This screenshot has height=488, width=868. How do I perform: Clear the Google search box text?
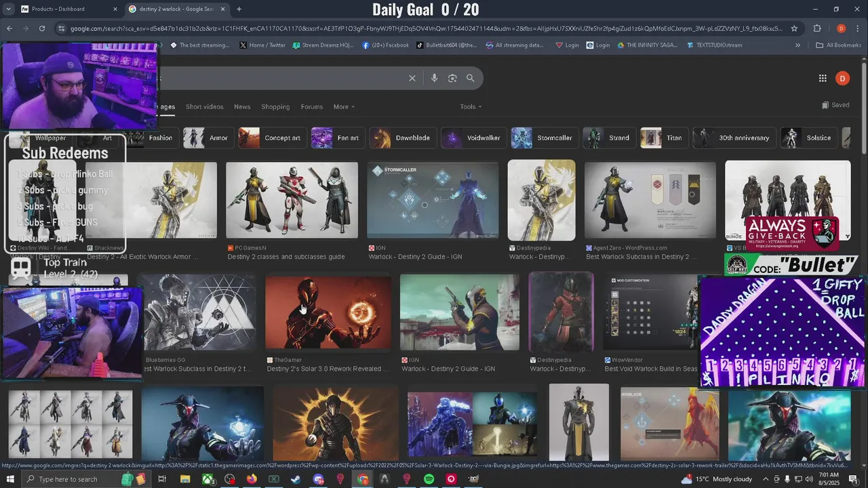point(412,78)
